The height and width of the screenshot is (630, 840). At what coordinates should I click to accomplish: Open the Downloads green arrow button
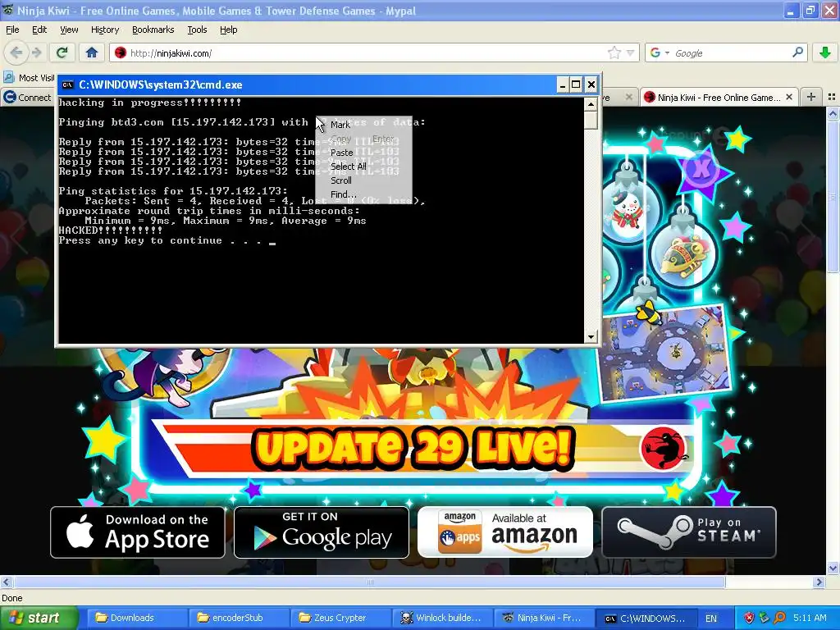[x=825, y=52]
